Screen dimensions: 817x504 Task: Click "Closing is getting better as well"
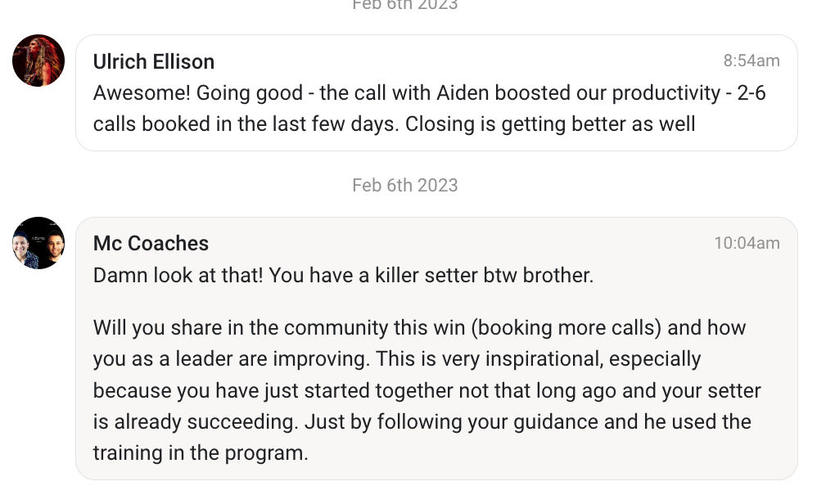coord(550,124)
